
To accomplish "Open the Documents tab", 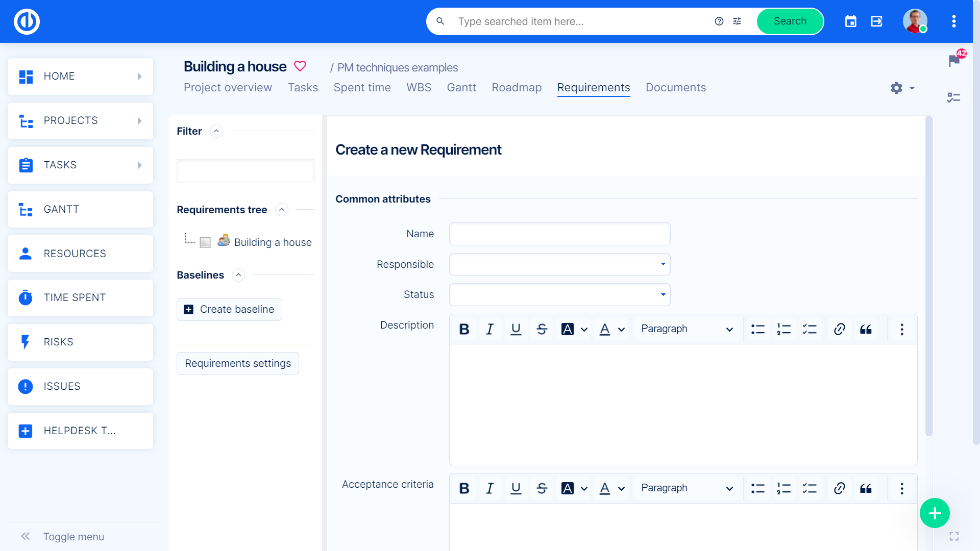I will [675, 88].
